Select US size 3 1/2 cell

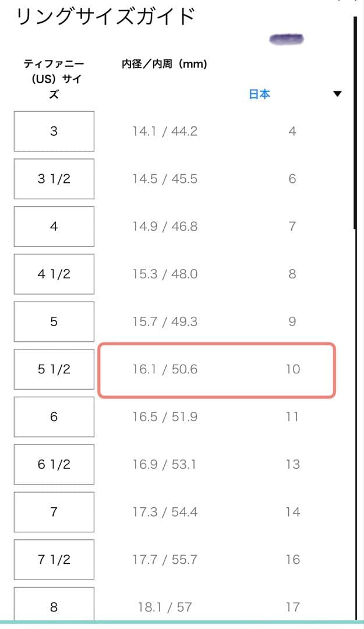54,178
